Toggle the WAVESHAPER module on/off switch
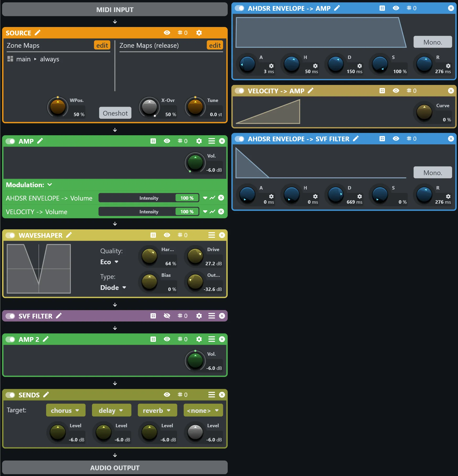458x476 pixels. pos(10,235)
